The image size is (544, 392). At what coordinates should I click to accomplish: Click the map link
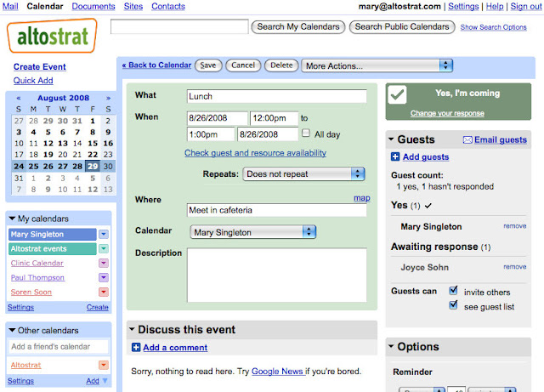click(x=362, y=198)
